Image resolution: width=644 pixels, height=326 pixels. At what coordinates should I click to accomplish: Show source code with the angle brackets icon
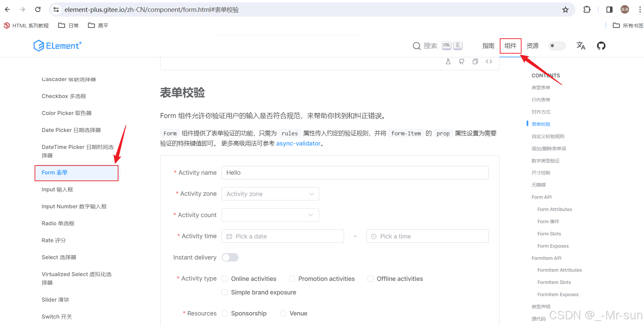click(x=489, y=61)
